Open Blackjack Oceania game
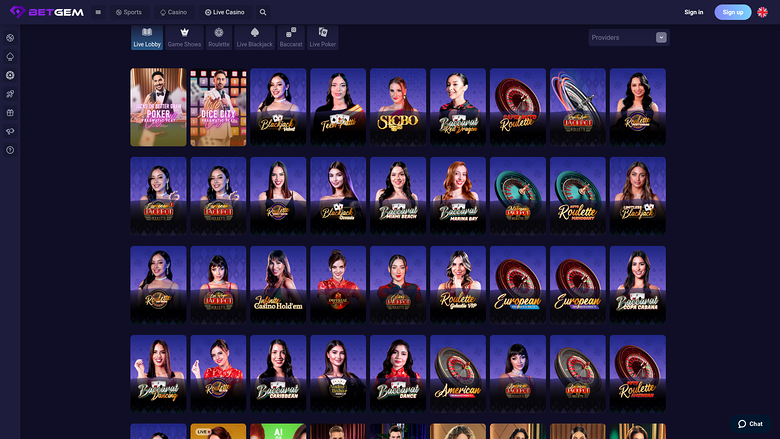780x439 pixels. pos(338,196)
